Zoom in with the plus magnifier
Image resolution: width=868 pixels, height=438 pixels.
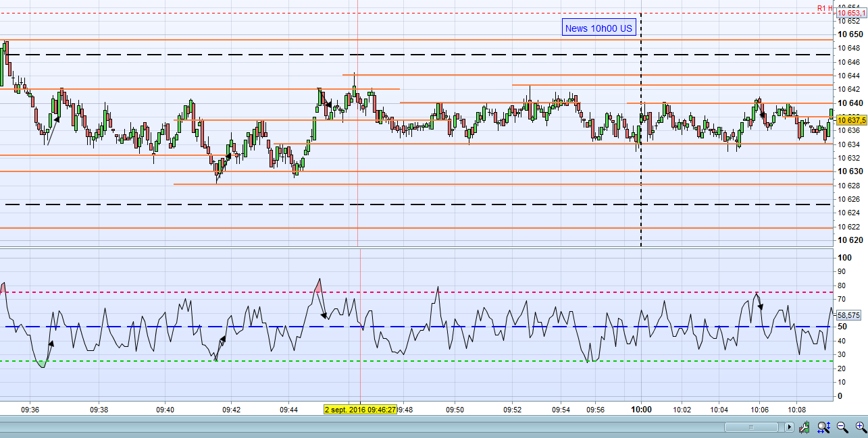(860, 427)
